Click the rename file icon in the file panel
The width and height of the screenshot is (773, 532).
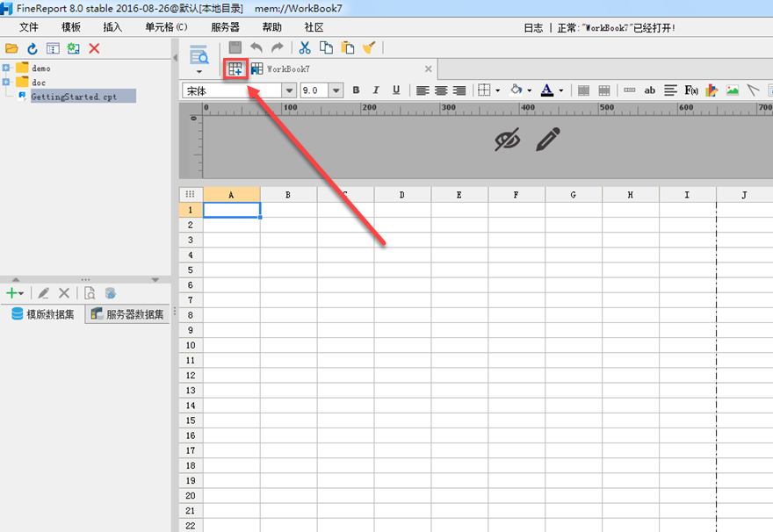53,48
